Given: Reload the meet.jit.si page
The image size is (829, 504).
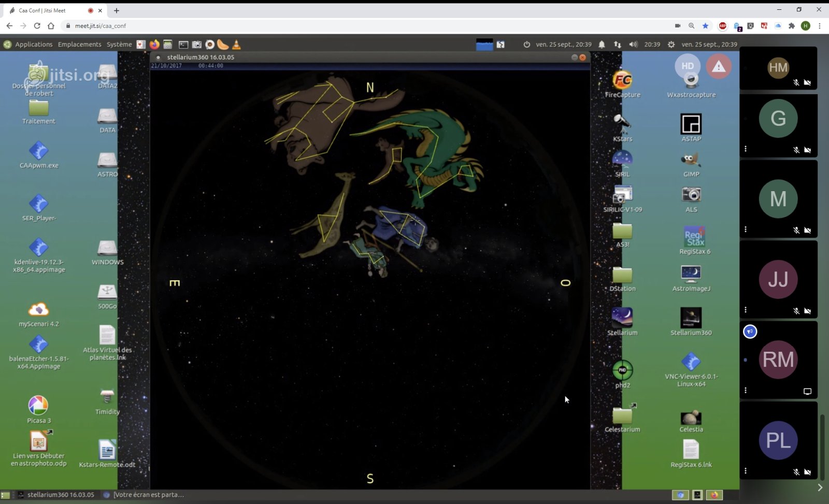Looking at the screenshot, I should point(37,25).
